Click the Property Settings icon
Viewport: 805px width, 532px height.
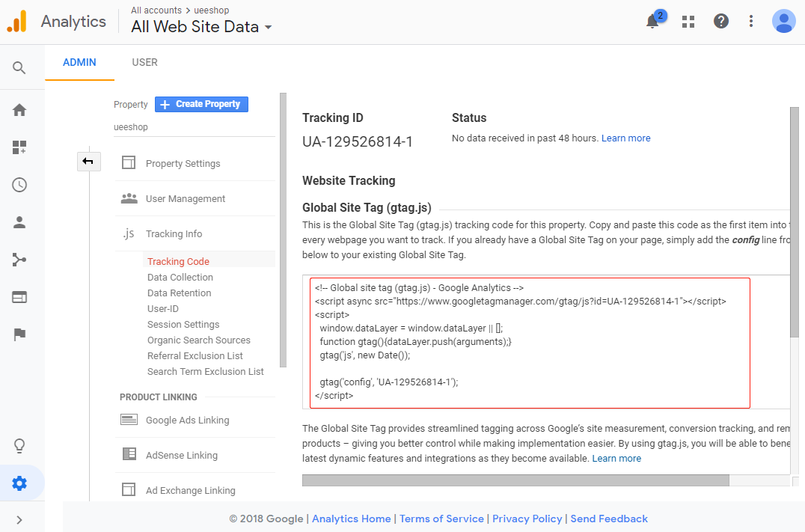129,163
